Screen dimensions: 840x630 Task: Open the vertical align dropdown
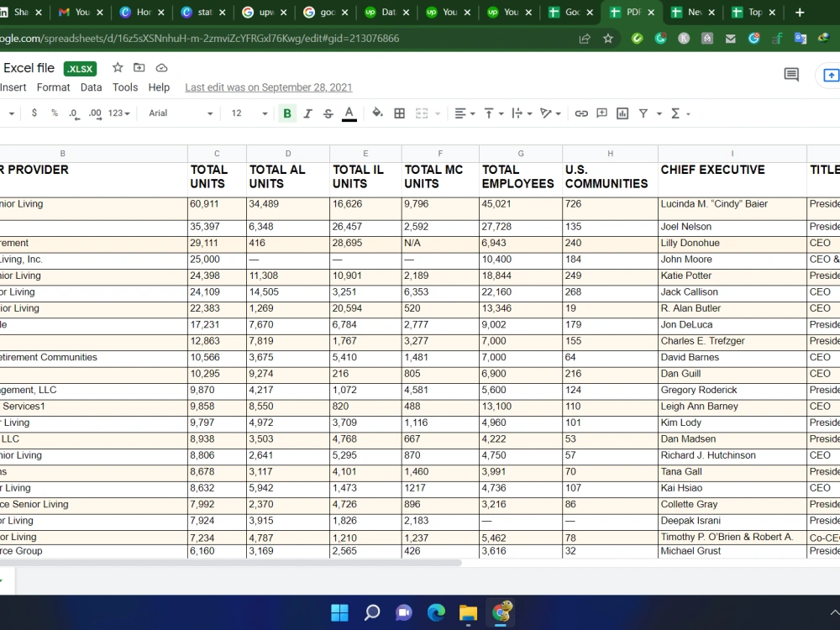(493, 113)
